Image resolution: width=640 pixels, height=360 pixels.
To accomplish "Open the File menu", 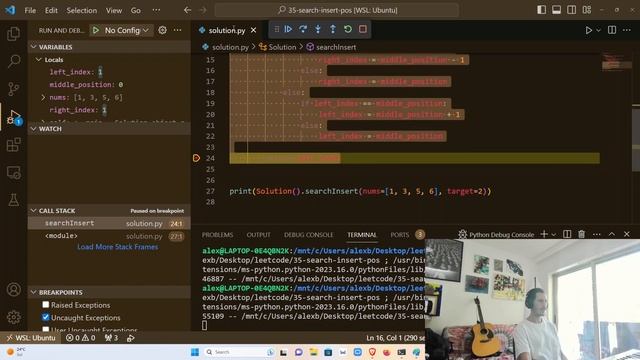I will [30, 10].
